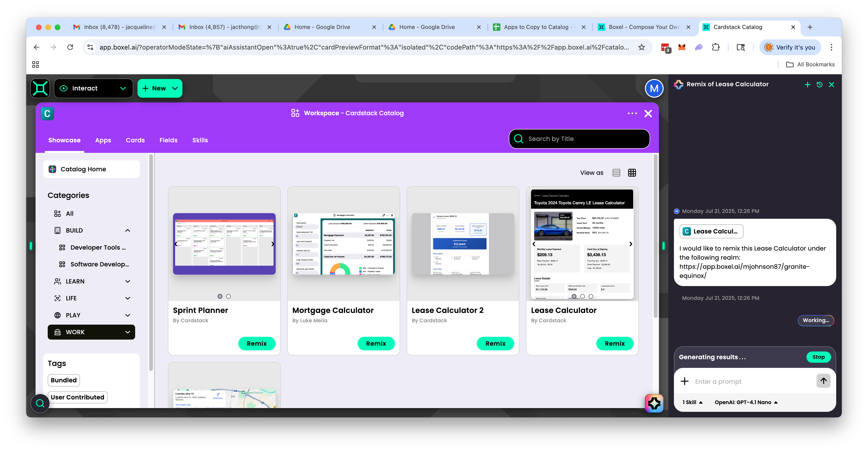Switch to Boxel Compose Your Own browser tab
Viewport: 868px width, 452px height.
(x=644, y=27)
